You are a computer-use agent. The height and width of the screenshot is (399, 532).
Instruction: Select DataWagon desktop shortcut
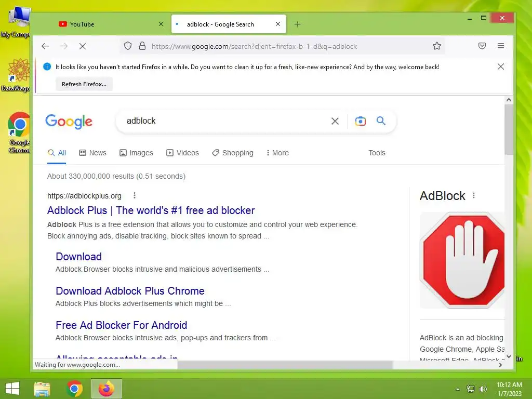16,75
